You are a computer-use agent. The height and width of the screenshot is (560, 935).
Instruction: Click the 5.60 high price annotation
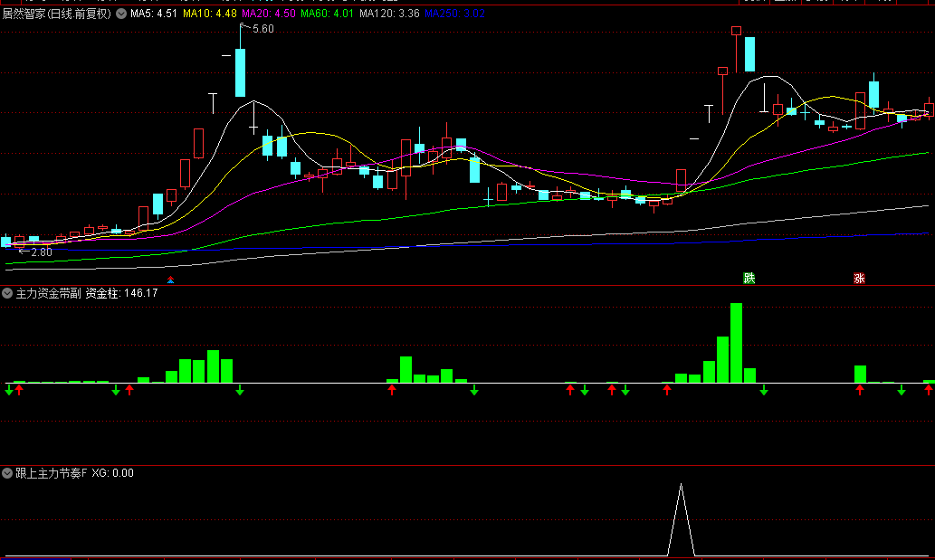coord(263,29)
